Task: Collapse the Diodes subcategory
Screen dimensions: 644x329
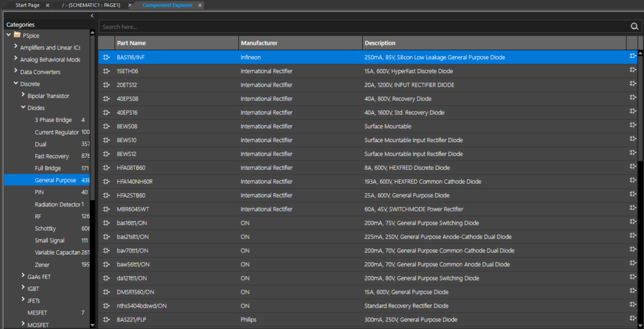Action: point(23,107)
